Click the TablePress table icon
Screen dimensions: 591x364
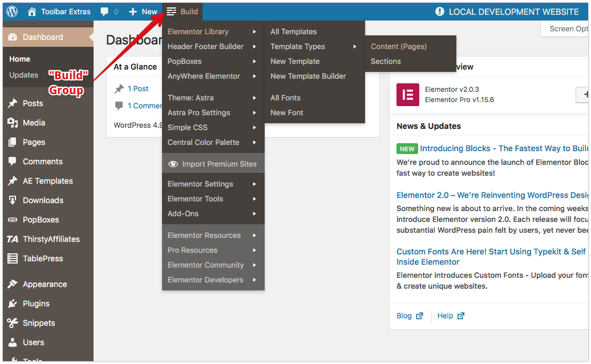tap(13, 258)
